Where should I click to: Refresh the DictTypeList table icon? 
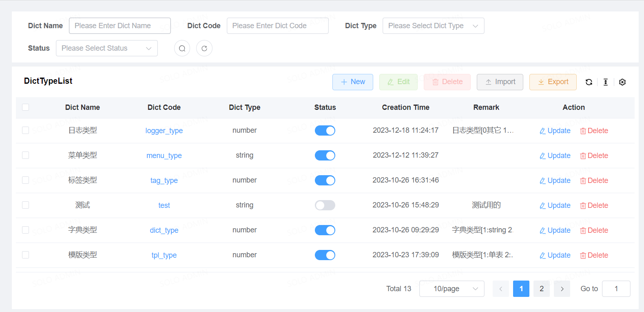[589, 82]
